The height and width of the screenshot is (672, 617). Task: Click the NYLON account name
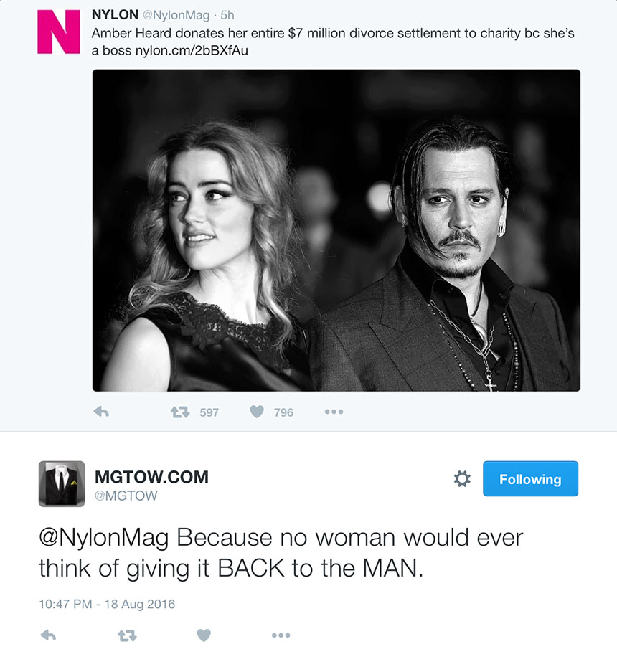click(x=115, y=15)
